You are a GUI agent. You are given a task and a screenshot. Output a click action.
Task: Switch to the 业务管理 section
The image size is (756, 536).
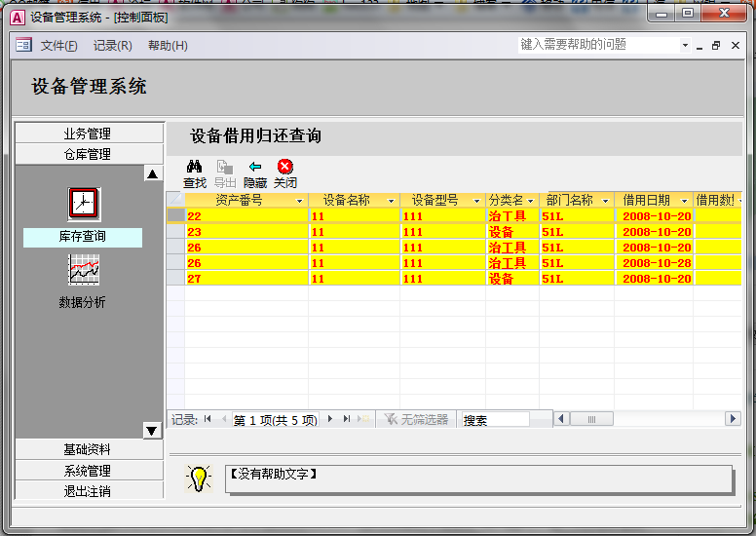pos(90,134)
